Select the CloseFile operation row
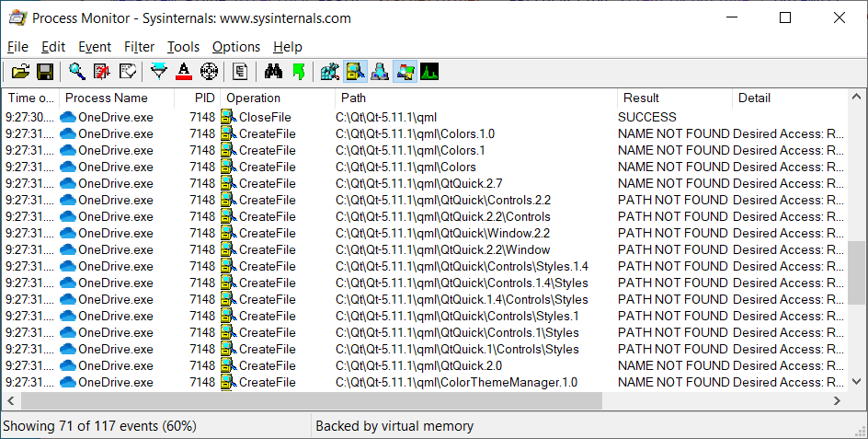Image resolution: width=868 pixels, height=439 pixels. (425, 117)
